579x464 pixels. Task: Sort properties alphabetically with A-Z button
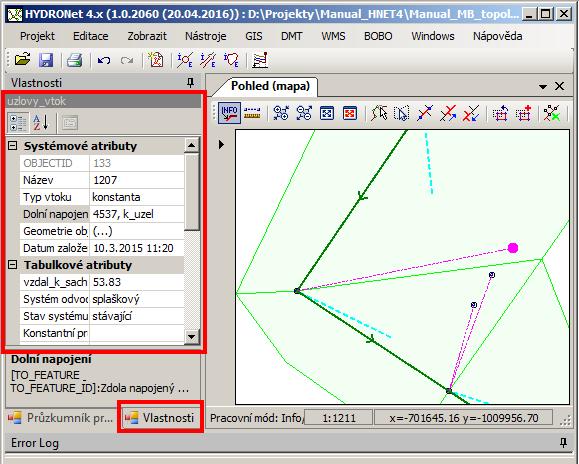(41, 123)
